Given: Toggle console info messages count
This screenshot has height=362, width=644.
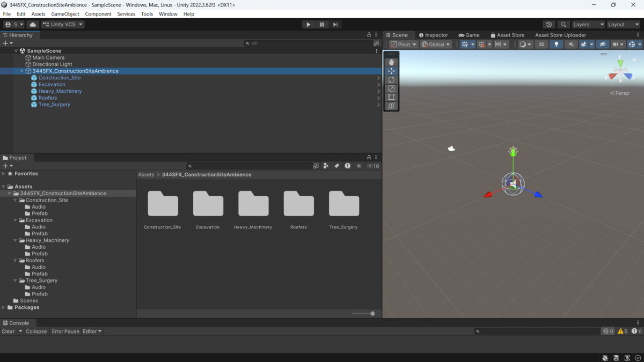Looking at the screenshot, I should click(x=608, y=331).
